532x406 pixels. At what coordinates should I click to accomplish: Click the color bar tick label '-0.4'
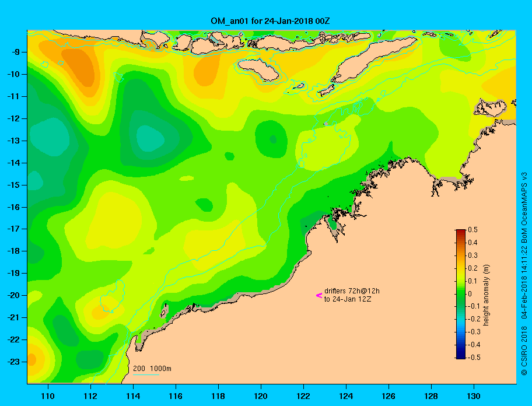click(x=474, y=345)
